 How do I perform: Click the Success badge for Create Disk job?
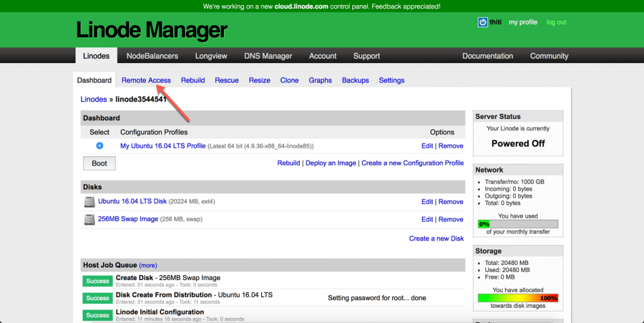tap(97, 281)
